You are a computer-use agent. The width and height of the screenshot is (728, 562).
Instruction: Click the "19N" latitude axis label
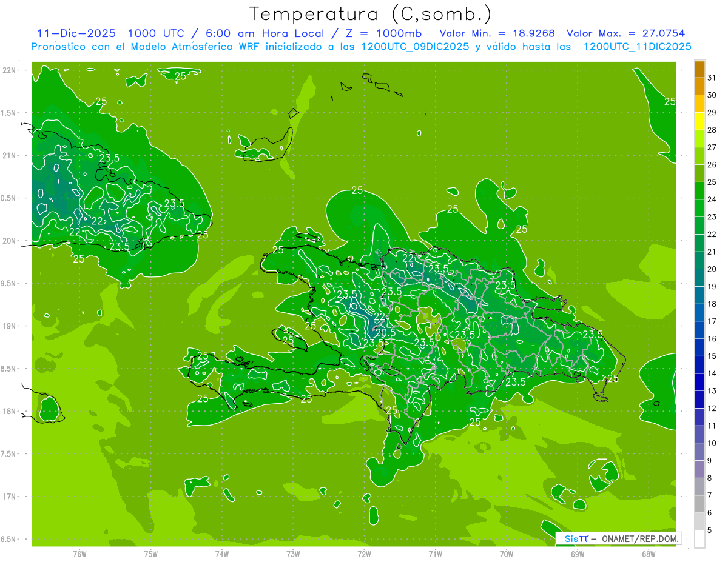pyautogui.click(x=10, y=326)
